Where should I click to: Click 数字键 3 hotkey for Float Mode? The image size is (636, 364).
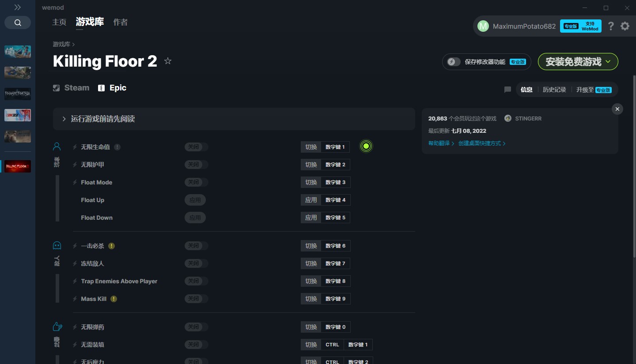[x=335, y=182]
